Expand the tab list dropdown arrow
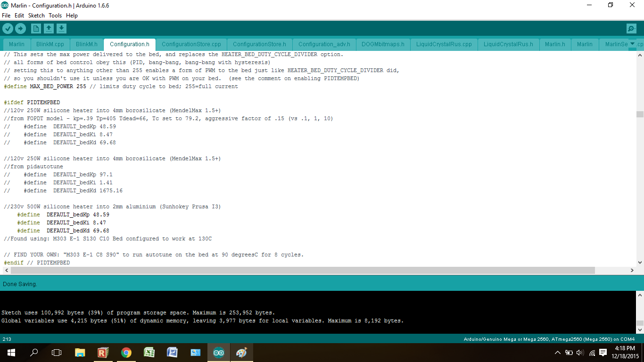 (x=632, y=44)
